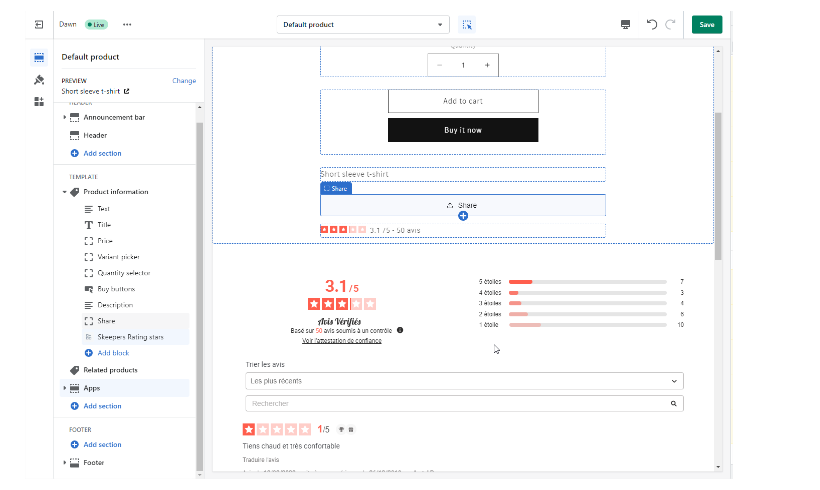This screenshot has height=490, width=820.
Task: Collapse the Product information section
Action: pyautogui.click(x=65, y=192)
